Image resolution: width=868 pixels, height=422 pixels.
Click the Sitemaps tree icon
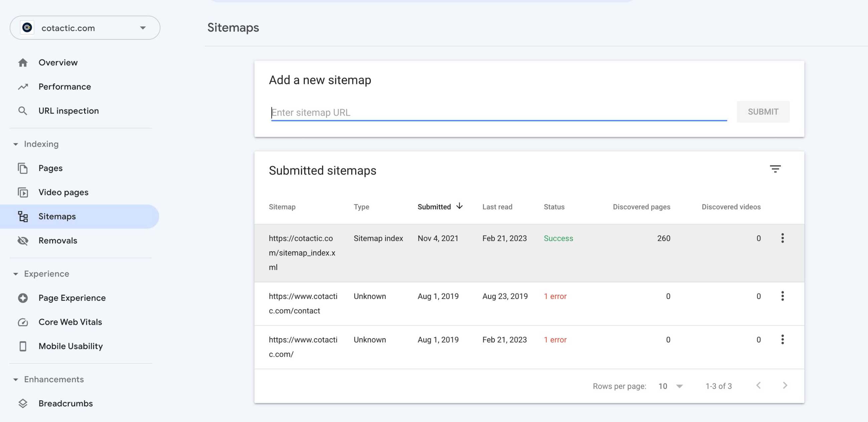pos(23,216)
